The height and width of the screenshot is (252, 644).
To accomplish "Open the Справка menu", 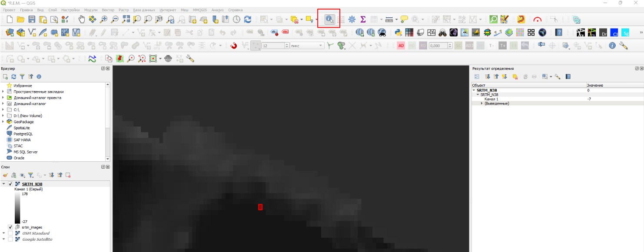I will [236, 10].
